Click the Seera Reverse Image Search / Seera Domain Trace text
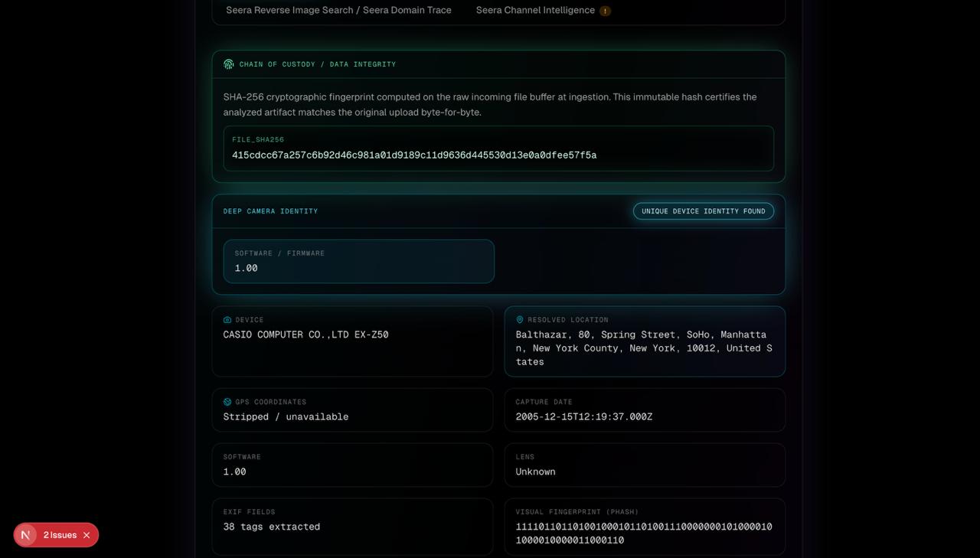The height and width of the screenshot is (558, 980). (x=338, y=10)
